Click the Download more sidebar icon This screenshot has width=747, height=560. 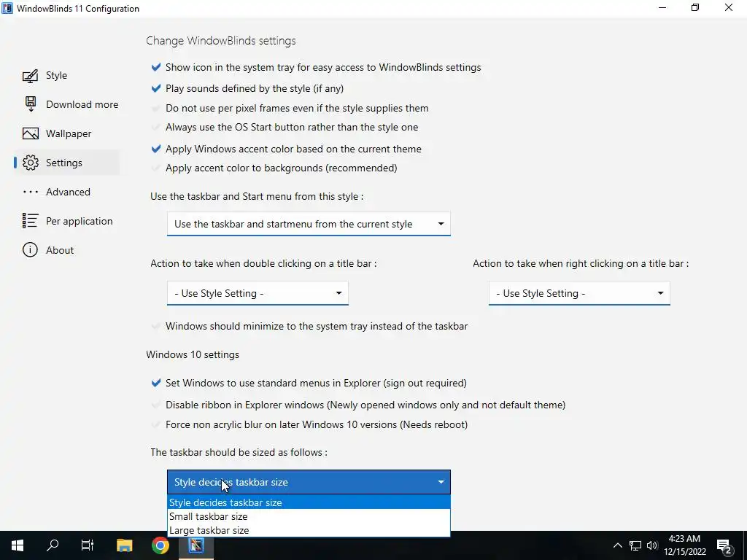point(30,104)
